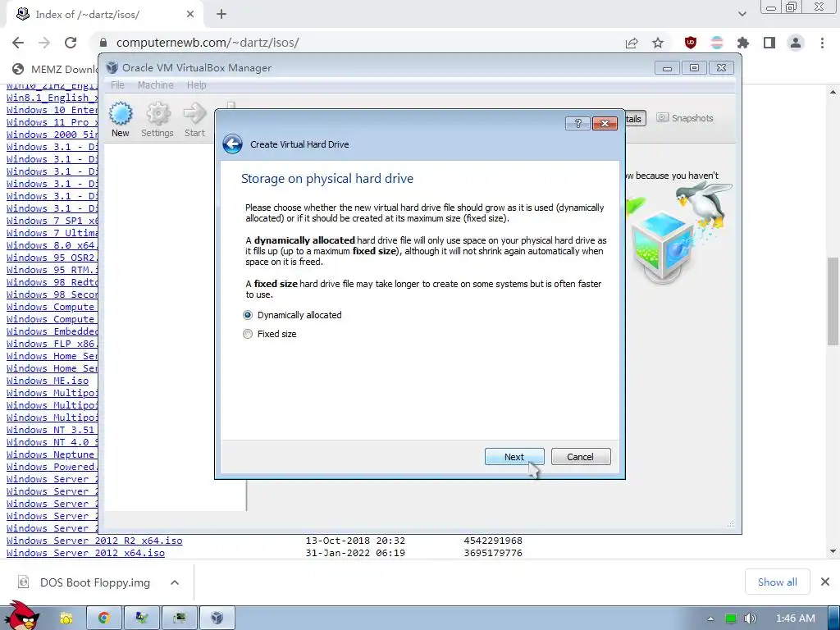The image size is (840, 630).
Task: Click the New machine icon in VirtualBox
Action: pyautogui.click(x=121, y=120)
